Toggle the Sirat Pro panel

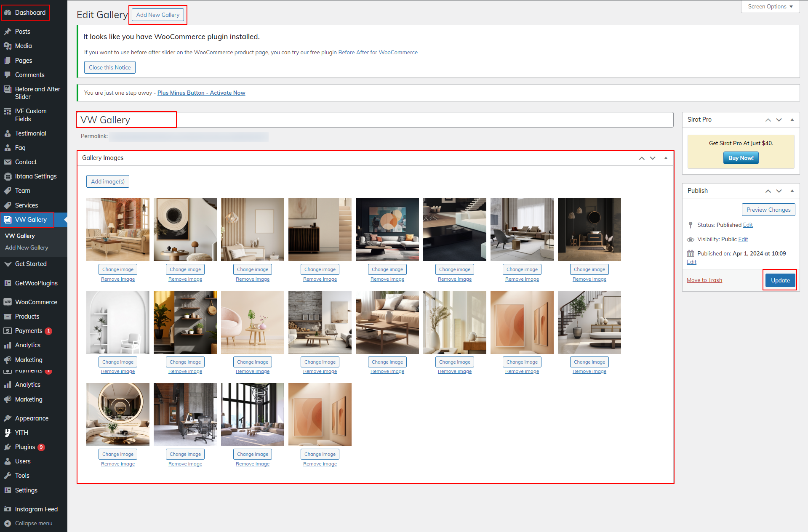792,120
